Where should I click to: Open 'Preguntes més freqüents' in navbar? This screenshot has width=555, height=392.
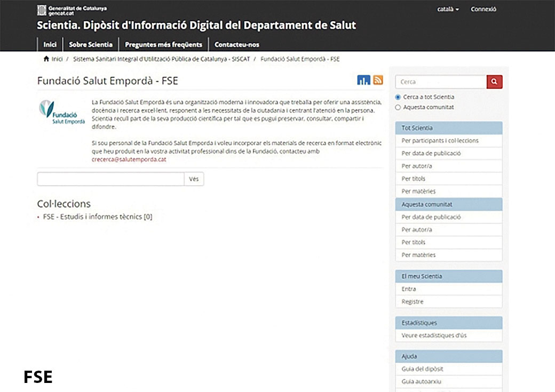pos(163,45)
